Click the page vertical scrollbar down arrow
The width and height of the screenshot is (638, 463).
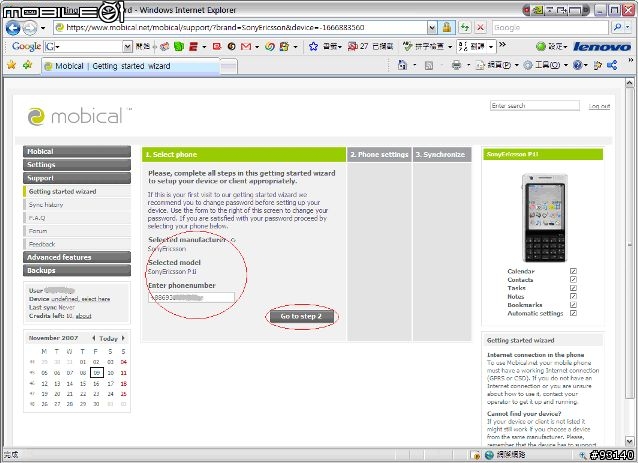click(x=629, y=441)
